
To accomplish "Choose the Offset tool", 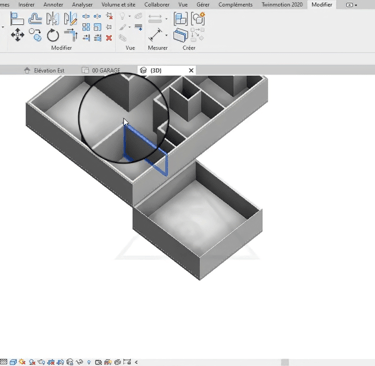I will click(x=35, y=19).
